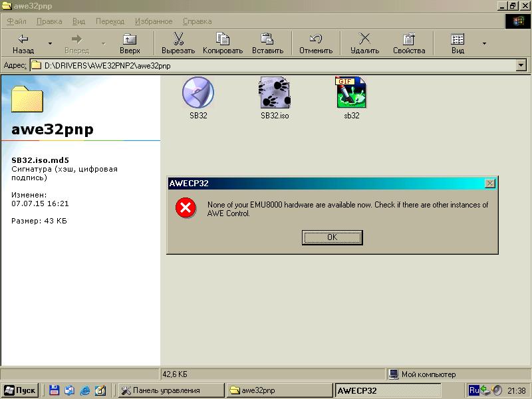
Task: Click the Вырезать scissors icon
Action: [178, 39]
